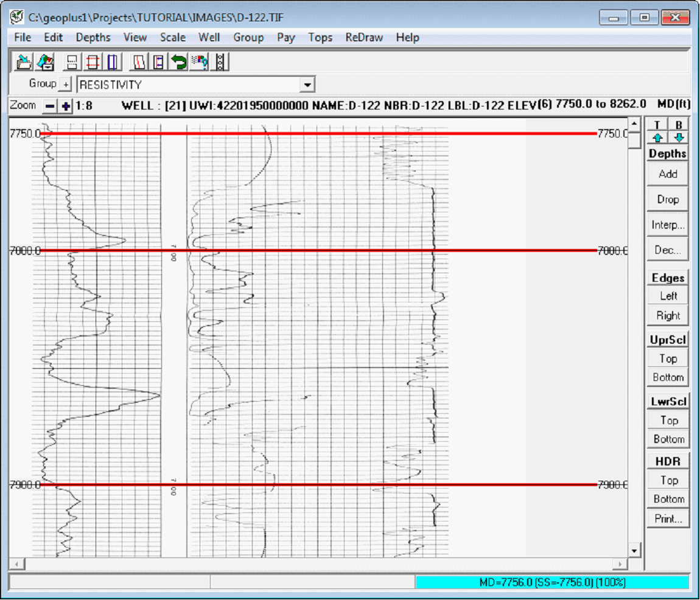This screenshot has height=600, width=700.
Task: Click the Print button under HDR
Action: [668, 518]
